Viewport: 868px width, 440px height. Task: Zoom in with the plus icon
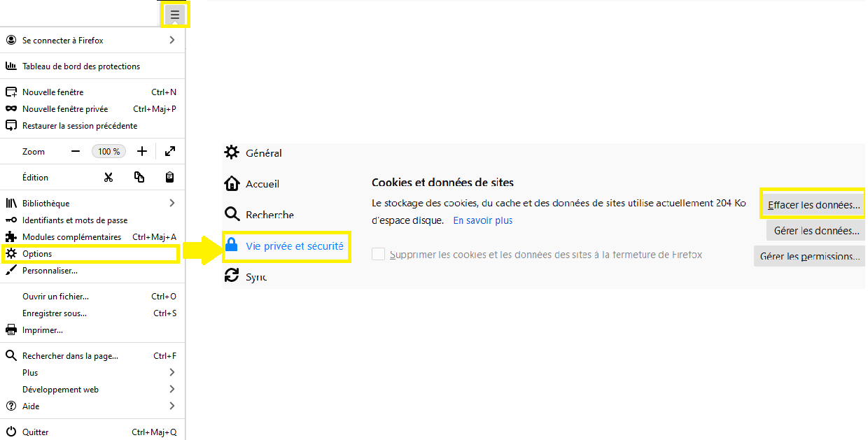pyautogui.click(x=142, y=152)
